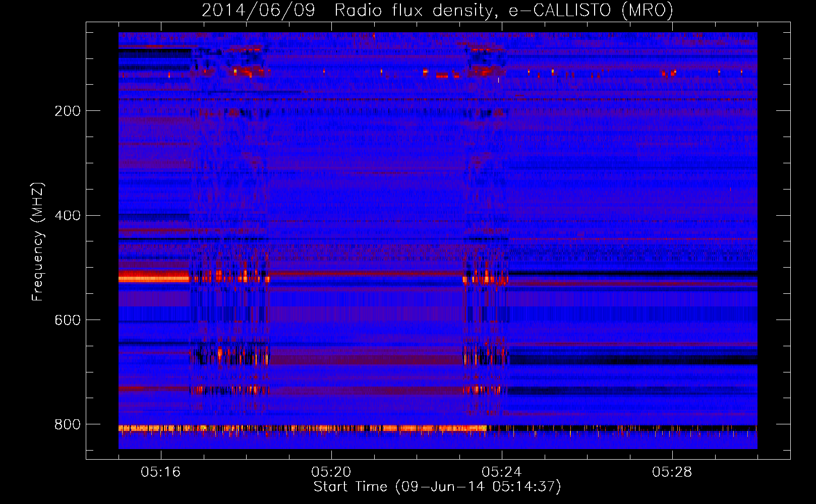
Task: Click the plot title '2014/06/09 Radio flux density, e-CALLISTO (MRO)'
Action: (x=437, y=10)
